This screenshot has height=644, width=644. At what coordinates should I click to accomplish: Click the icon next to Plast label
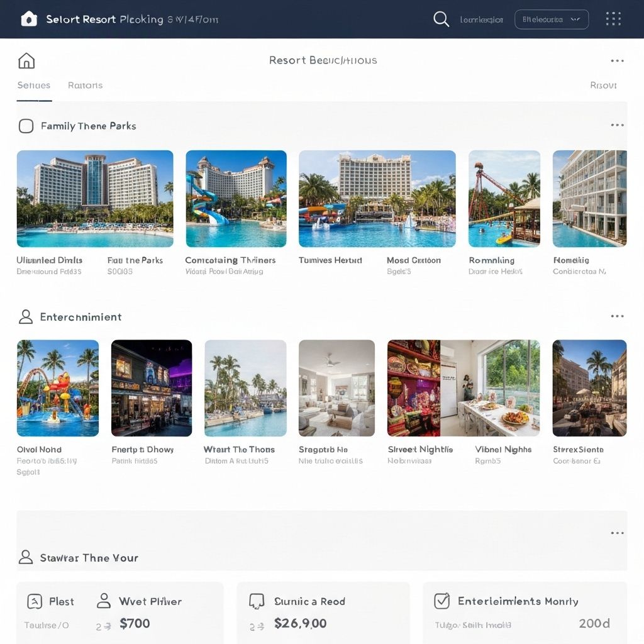(x=35, y=601)
